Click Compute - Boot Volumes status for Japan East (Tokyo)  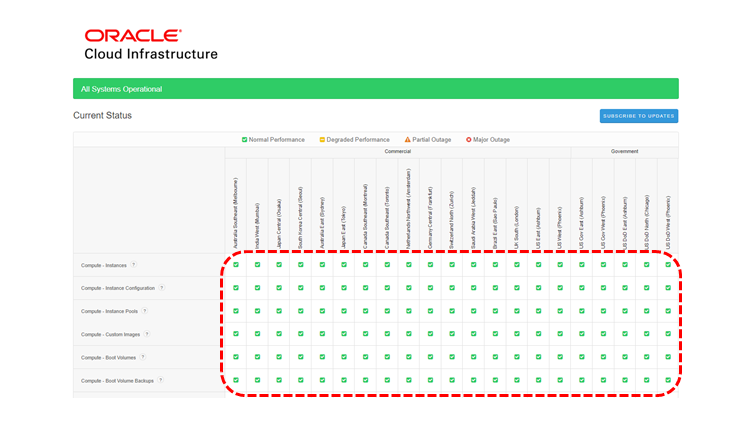coord(344,357)
